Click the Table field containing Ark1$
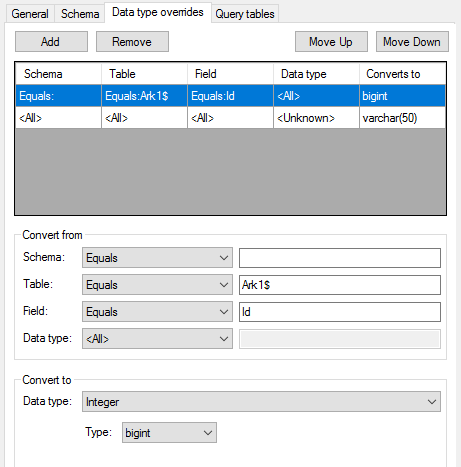This screenshot has width=461, height=467. tap(340, 285)
